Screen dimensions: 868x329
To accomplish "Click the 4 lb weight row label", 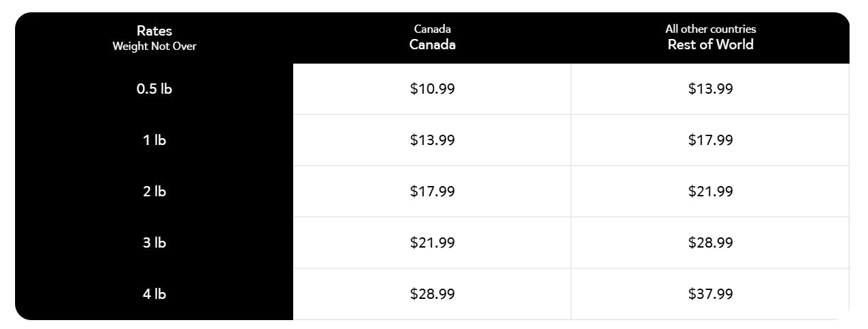I will click(x=154, y=294).
